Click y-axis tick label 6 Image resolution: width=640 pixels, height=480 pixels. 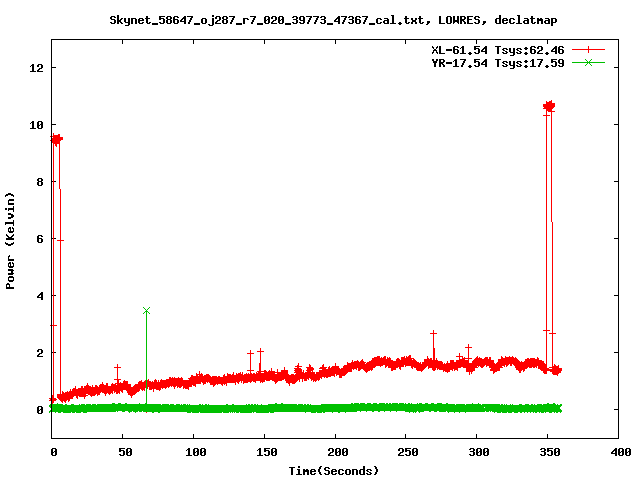[40, 239]
